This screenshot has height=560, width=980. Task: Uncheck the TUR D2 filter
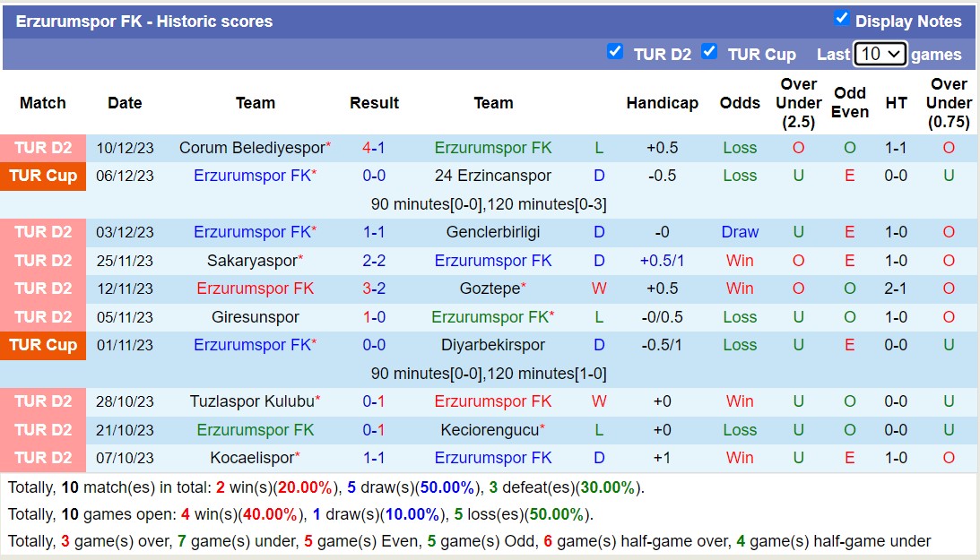[x=615, y=53]
